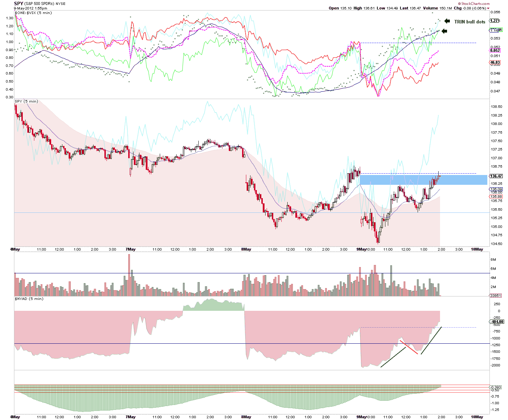Click the blue 1.14 value tag
This screenshot has height=420, width=508.
click(494, 30)
